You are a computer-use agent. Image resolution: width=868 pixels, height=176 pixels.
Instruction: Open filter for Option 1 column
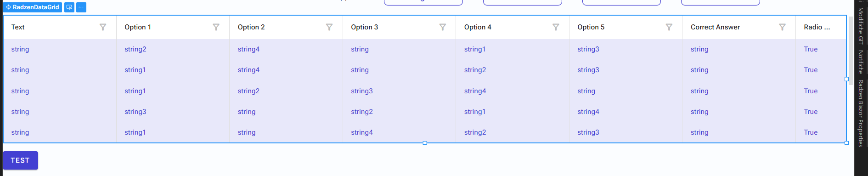coord(216,27)
